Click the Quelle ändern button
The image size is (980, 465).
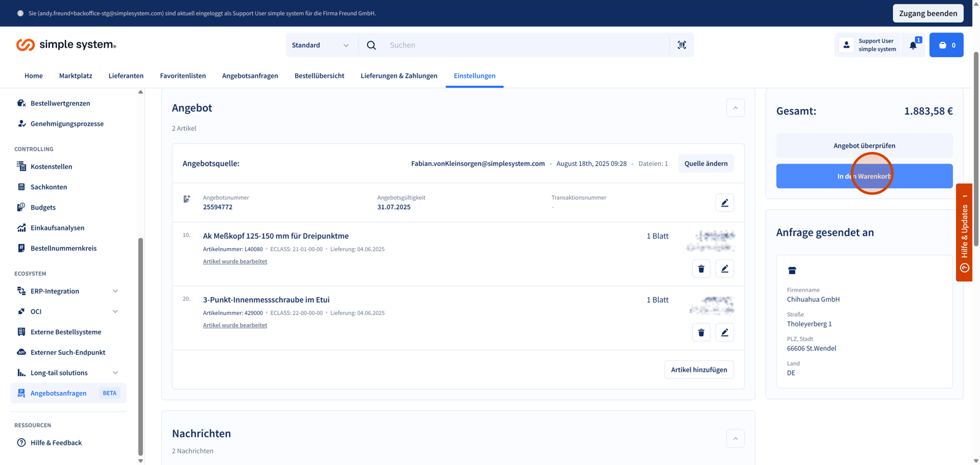click(x=706, y=164)
